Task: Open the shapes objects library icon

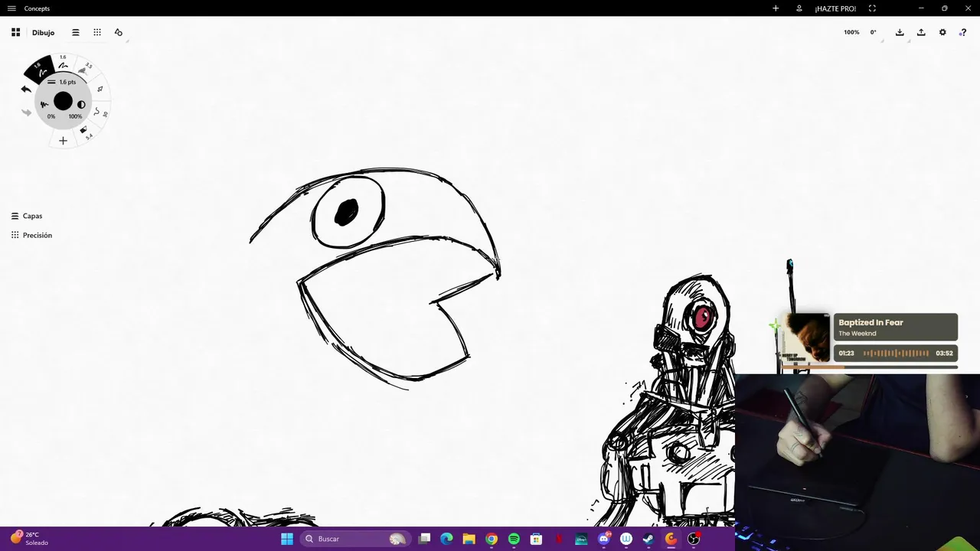Action: pyautogui.click(x=119, y=32)
